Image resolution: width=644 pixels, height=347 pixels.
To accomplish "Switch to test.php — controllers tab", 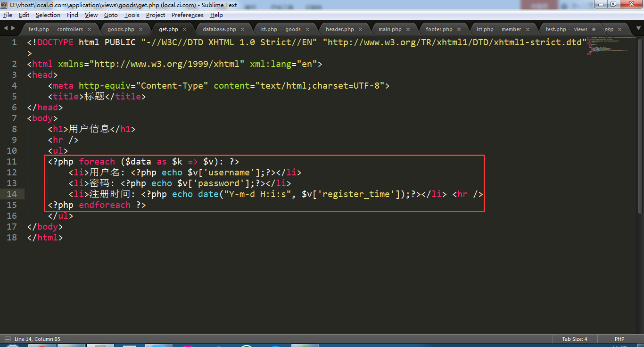I will pos(55,29).
